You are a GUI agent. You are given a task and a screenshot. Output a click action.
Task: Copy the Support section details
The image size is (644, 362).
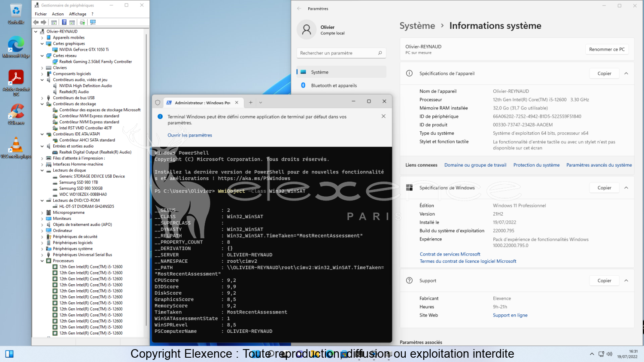[x=605, y=280]
